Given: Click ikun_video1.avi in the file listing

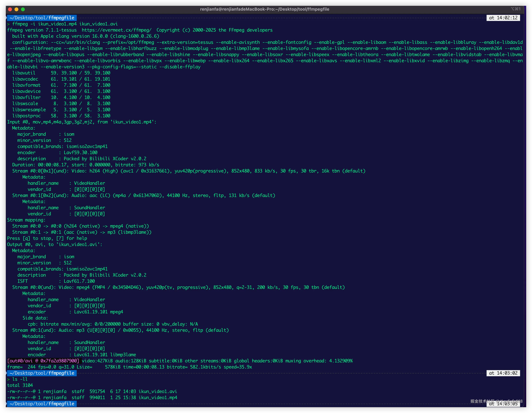Looking at the screenshot, I should click(158, 391).
